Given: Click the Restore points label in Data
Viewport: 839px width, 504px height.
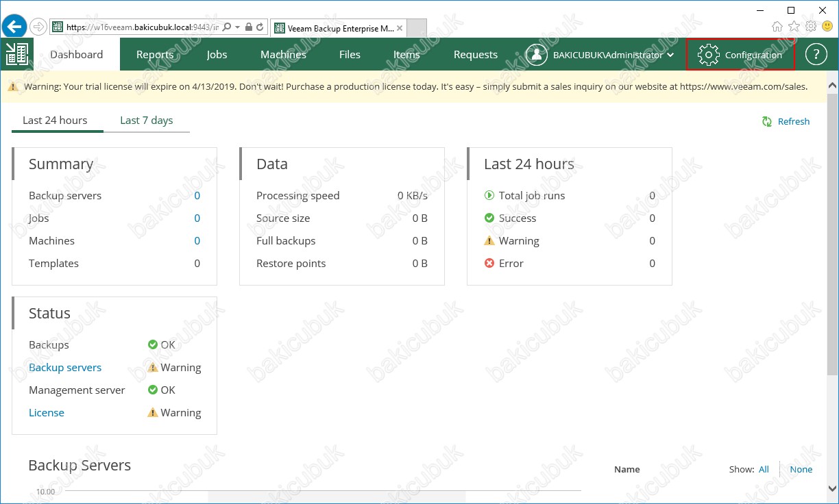Looking at the screenshot, I should pos(291,264).
